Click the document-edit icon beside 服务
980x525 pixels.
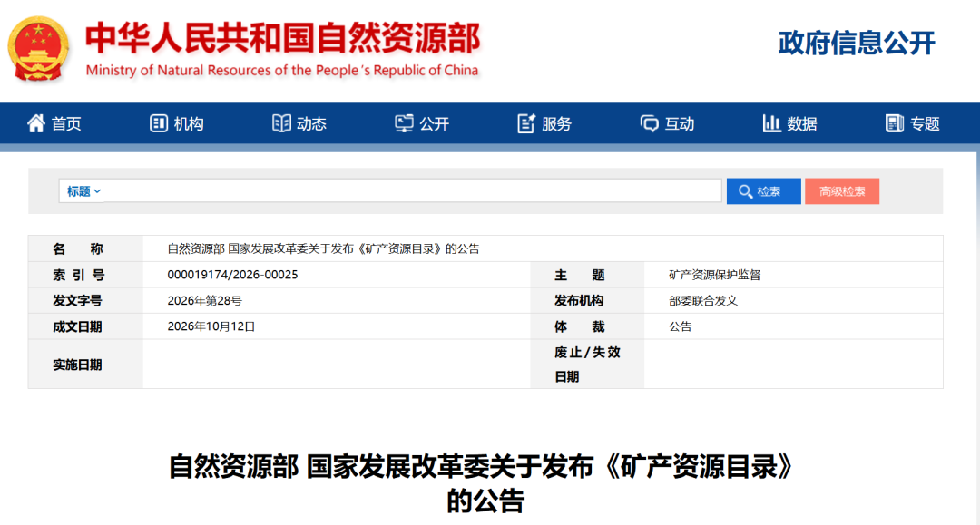coord(526,123)
